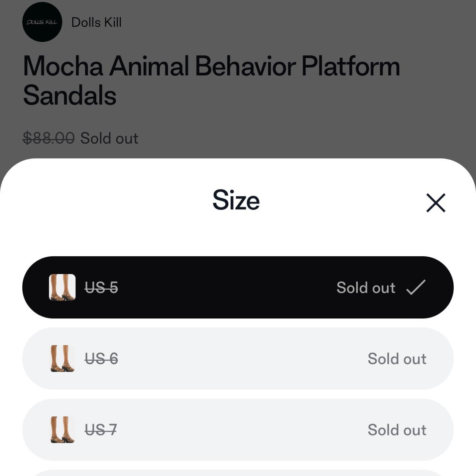Choose the US 6 size label
This screenshot has height=476, width=476.
point(101,359)
